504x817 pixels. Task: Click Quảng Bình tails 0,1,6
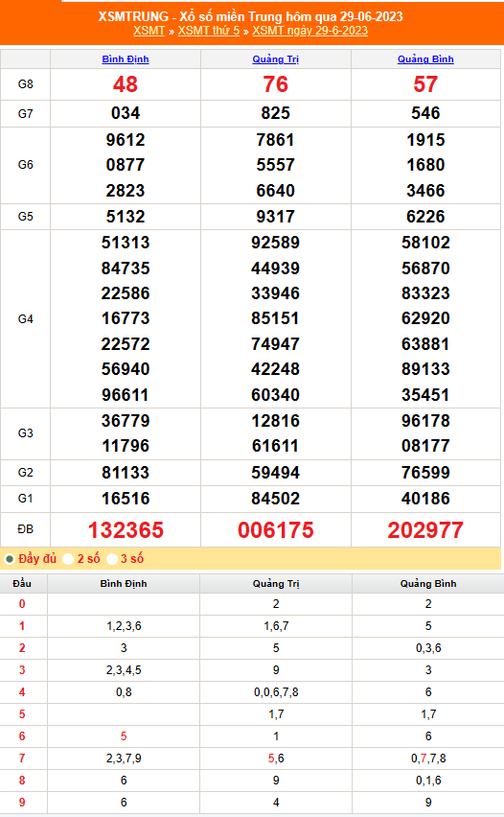click(428, 781)
